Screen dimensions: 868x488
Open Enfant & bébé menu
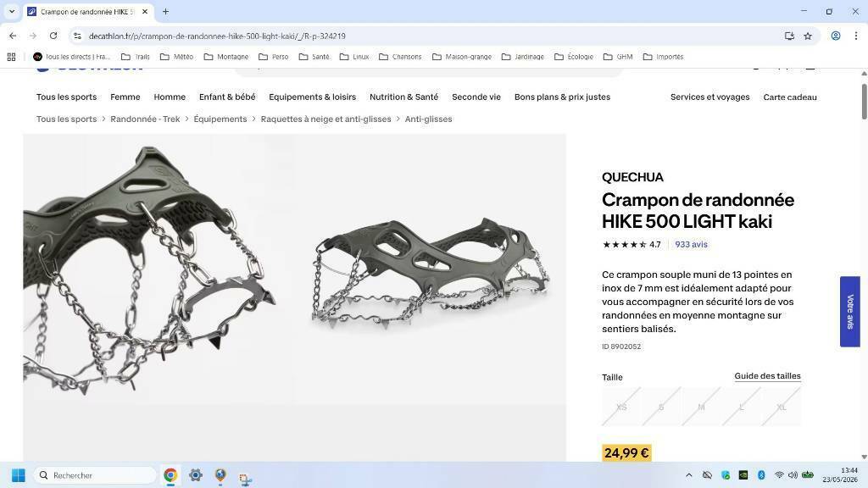(x=227, y=97)
